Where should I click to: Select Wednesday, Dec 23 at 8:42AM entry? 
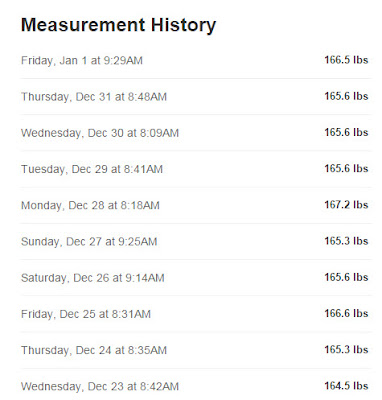[196, 386]
